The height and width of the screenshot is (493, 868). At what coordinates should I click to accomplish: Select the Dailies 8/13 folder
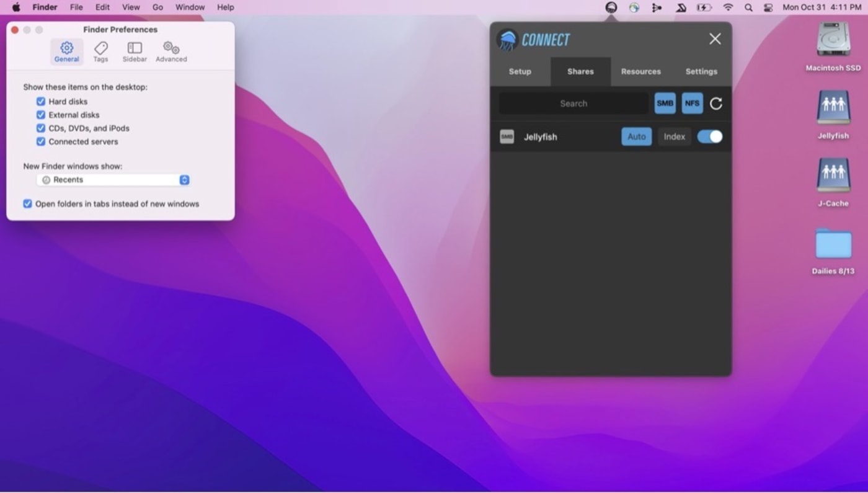833,244
